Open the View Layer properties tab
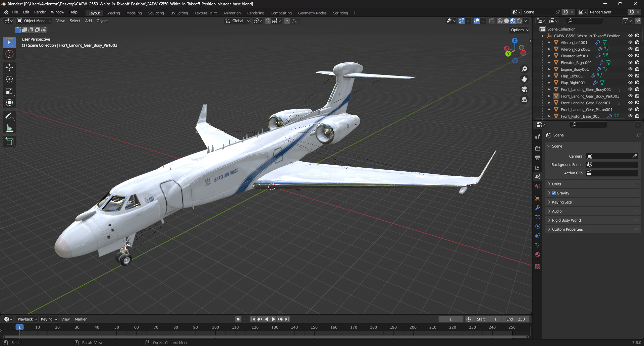The height and width of the screenshot is (346, 644). (x=538, y=167)
